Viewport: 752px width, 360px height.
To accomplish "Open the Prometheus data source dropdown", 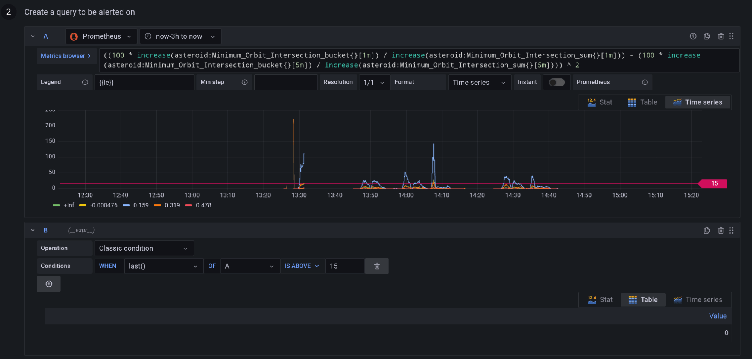I will click(x=101, y=36).
